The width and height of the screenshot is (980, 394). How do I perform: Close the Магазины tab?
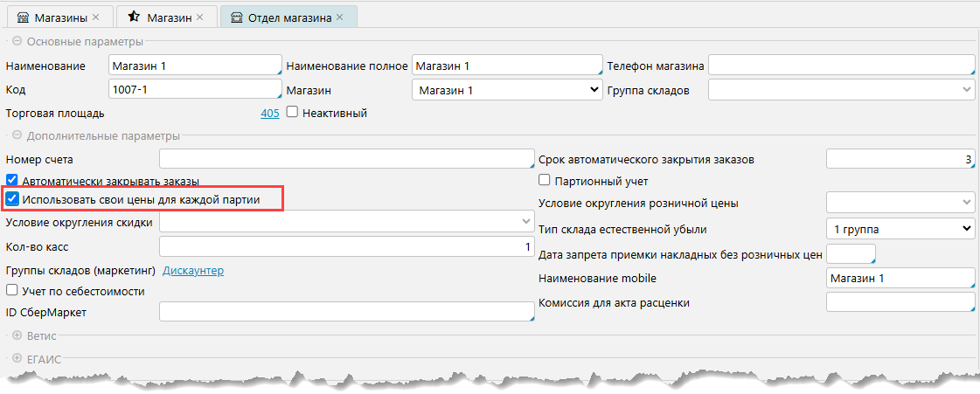point(96,17)
